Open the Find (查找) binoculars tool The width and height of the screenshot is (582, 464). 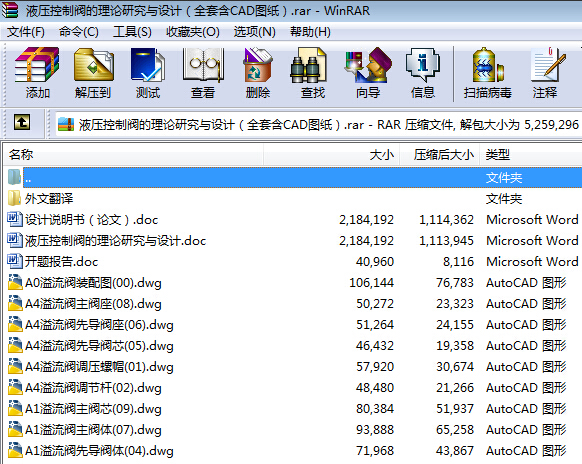(x=308, y=65)
